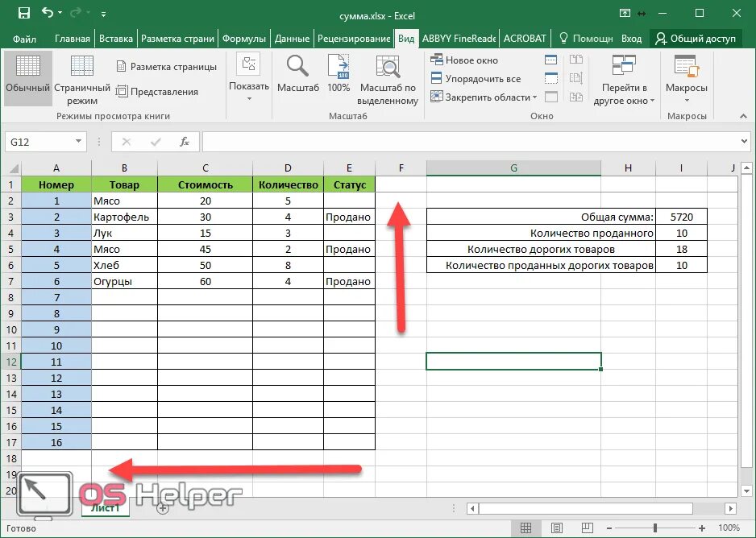
Task: Expand the formula bar with its chevron
Action: coord(745,142)
